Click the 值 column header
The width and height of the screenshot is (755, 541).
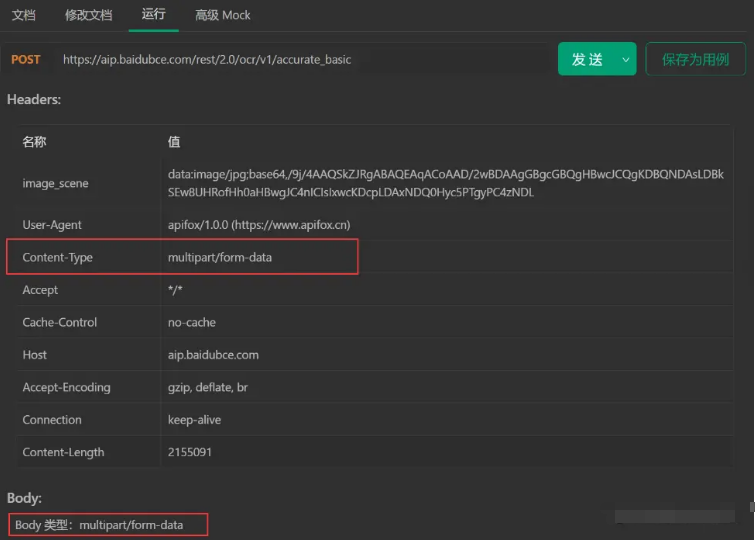(x=174, y=142)
